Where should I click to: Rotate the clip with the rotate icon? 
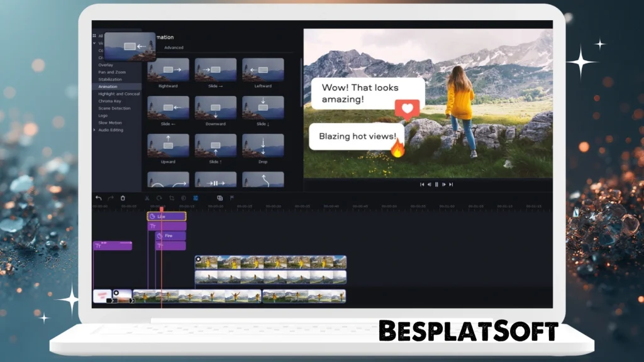[159, 198]
